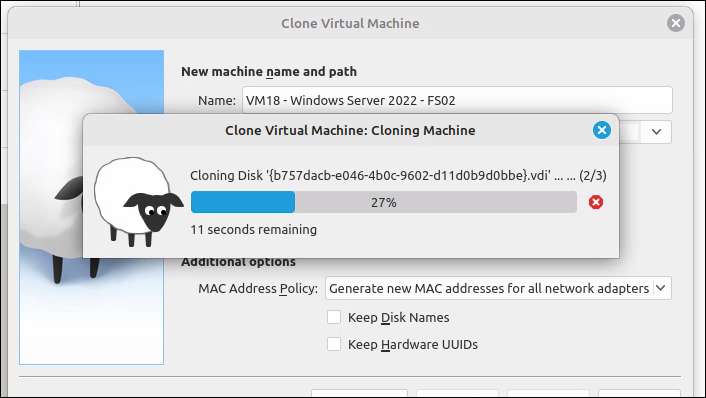Click the Keep Hardware UUIDs label text
This screenshot has height=398, width=706.
point(412,344)
